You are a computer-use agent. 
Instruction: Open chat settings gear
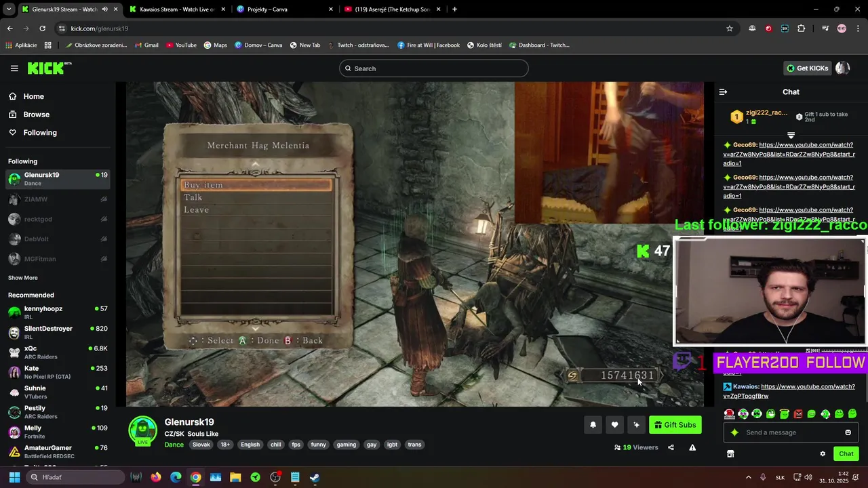823,454
